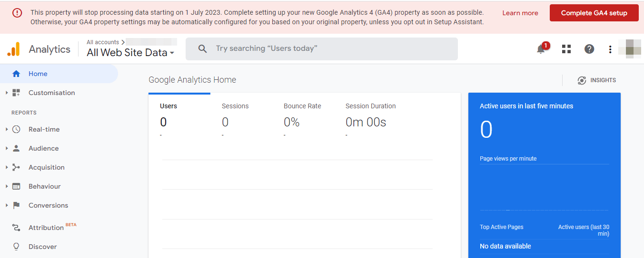Click the Behaviour window icon
The height and width of the screenshot is (258, 644).
[16, 186]
